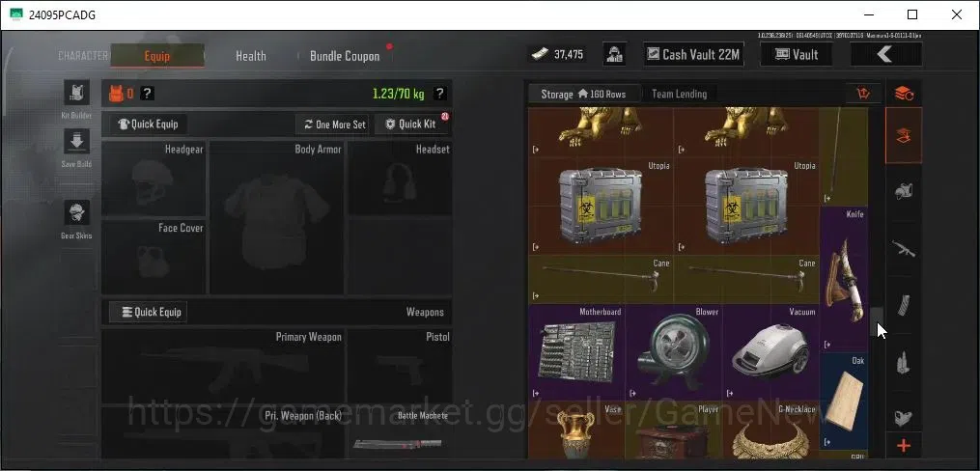Click the Save Build arrow icon
The width and height of the screenshot is (980, 471).
[77, 141]
